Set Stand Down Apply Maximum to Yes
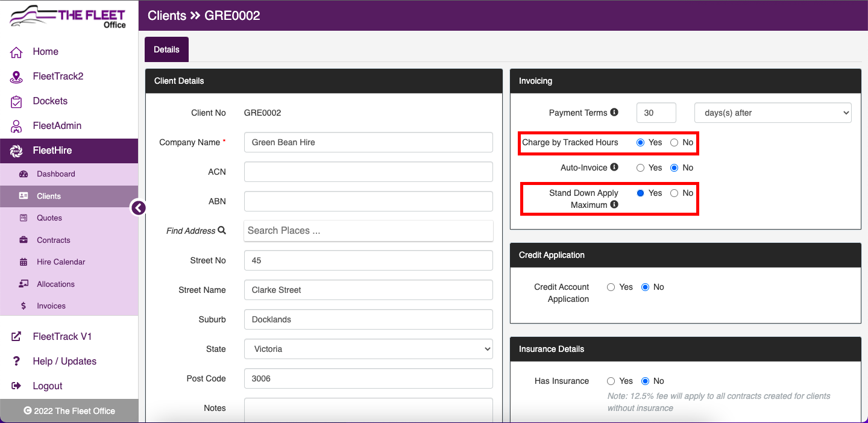 coord(641,193)
